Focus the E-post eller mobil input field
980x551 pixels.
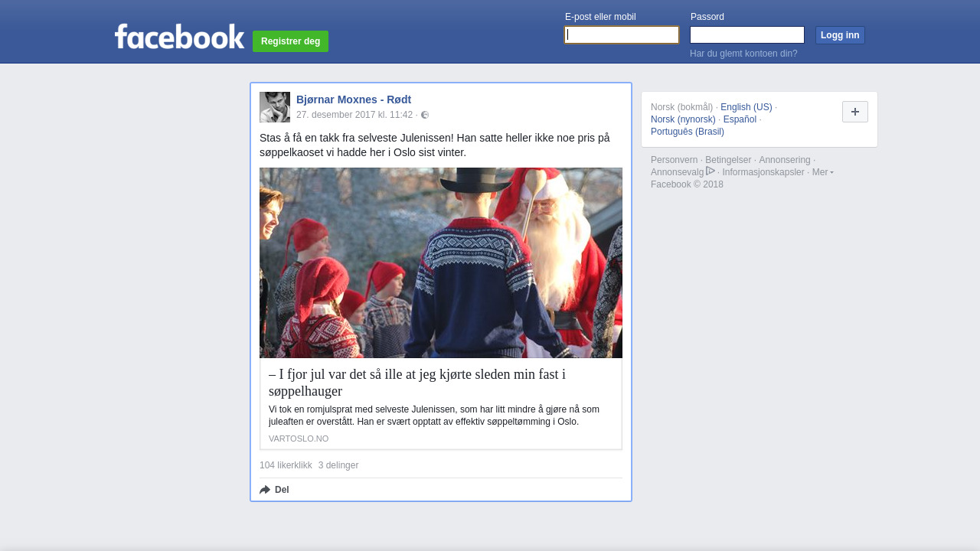(x=622, y=35)
